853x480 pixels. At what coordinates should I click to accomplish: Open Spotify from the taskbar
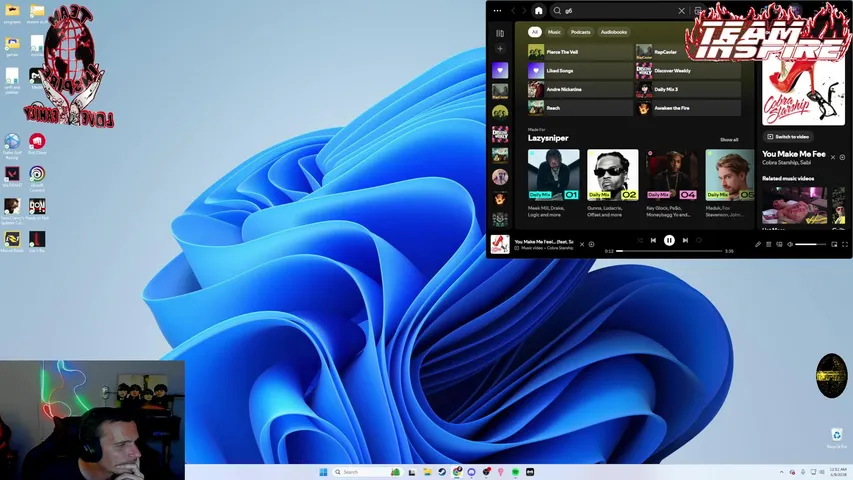coord(515,472)
